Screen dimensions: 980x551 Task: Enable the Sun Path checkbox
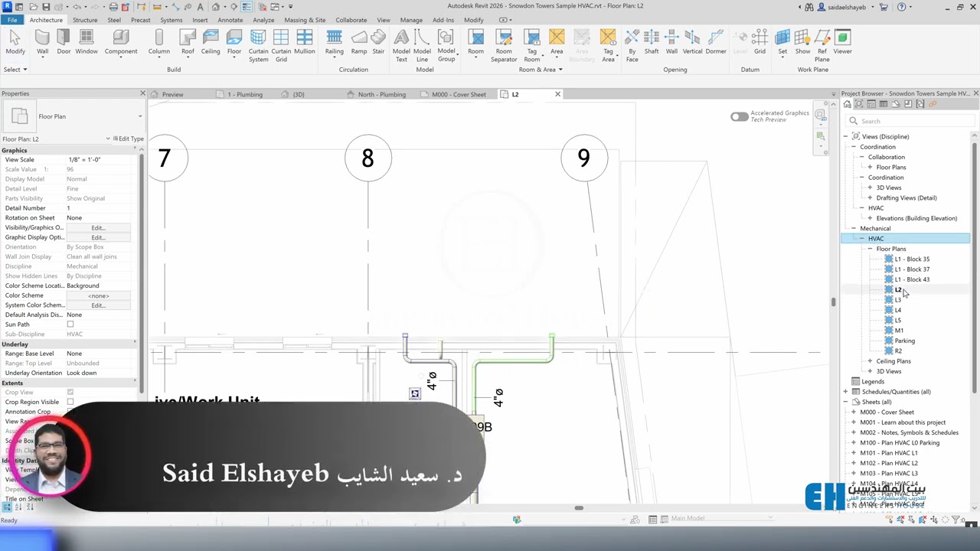tap(70, 324)
